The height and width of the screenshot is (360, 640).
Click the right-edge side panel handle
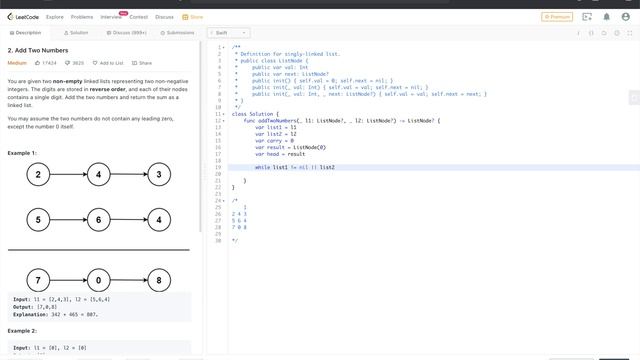point(634,98)
